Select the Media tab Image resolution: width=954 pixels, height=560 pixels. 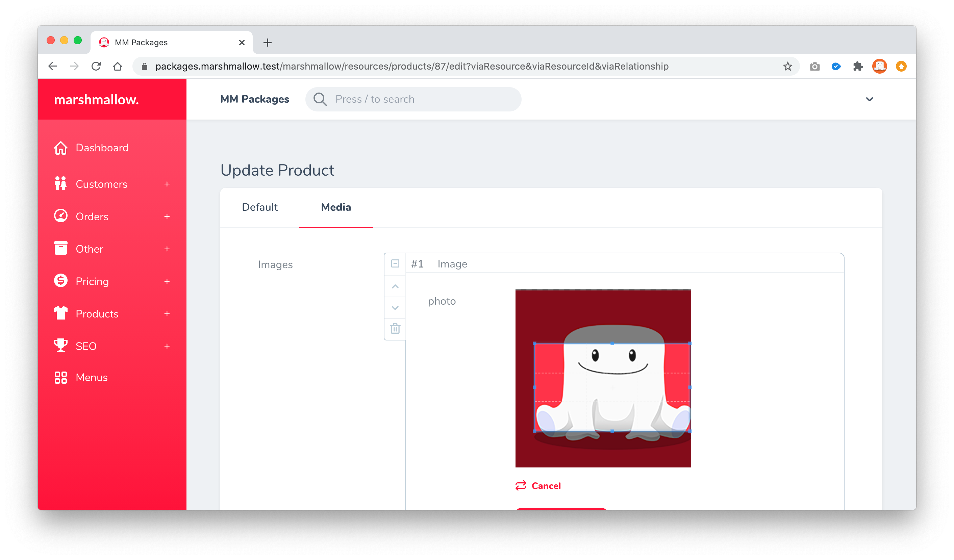336,207
